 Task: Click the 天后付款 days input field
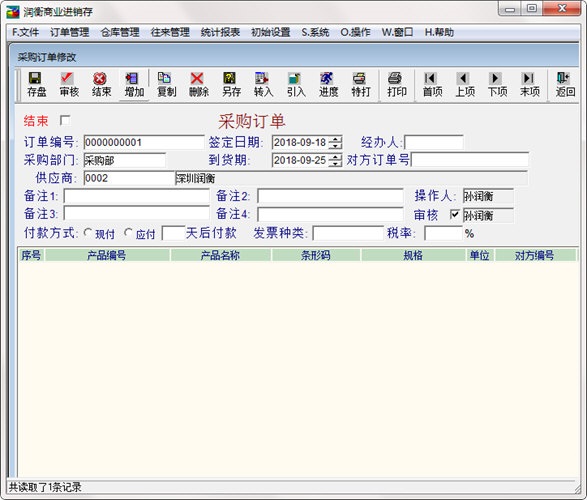click(173, 233)
